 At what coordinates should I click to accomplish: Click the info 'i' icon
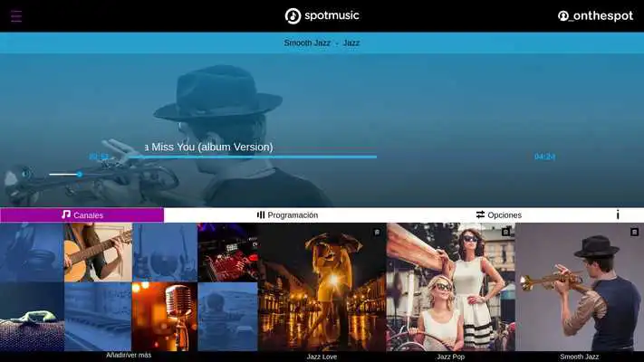point(618,214)
